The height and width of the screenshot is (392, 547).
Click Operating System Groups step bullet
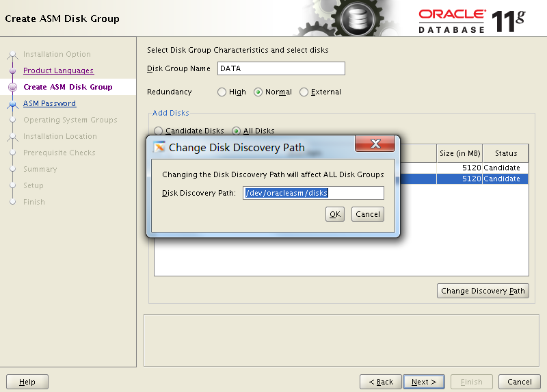point(12,120)
